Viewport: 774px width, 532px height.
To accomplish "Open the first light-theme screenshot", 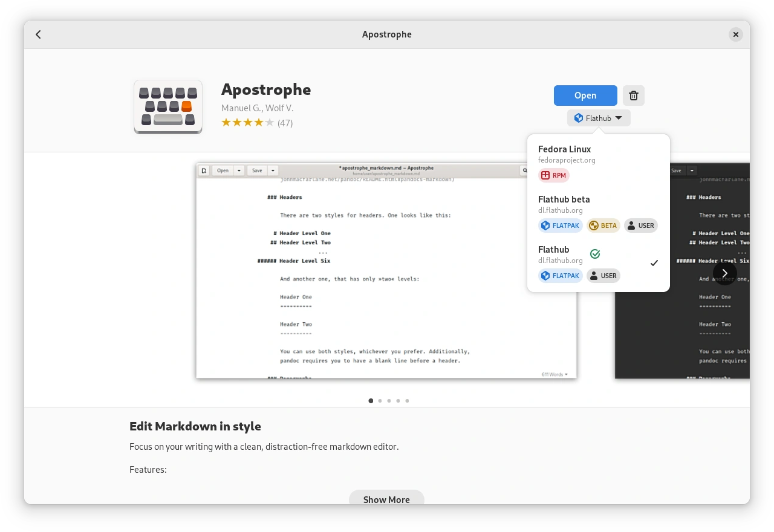I will coord(386,271).
